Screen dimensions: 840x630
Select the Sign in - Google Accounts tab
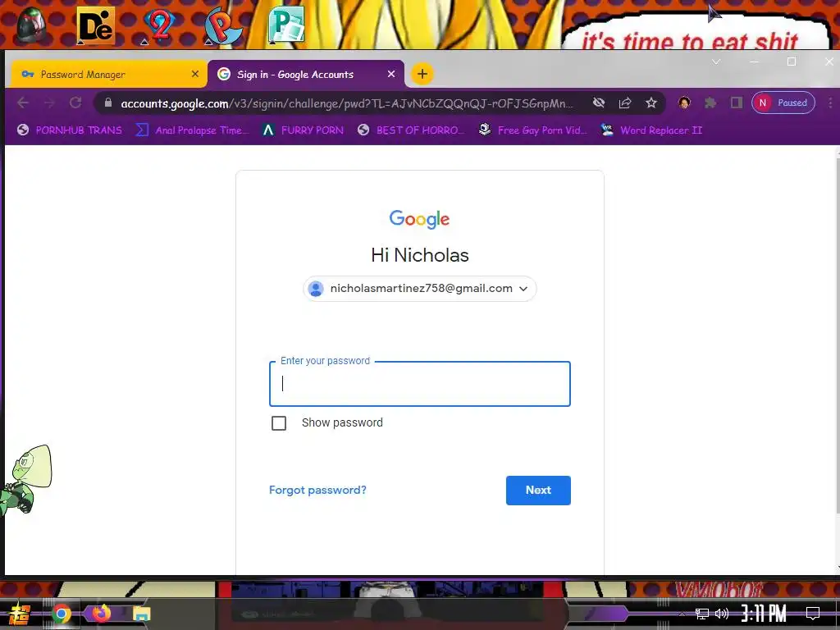coord(305,74)
